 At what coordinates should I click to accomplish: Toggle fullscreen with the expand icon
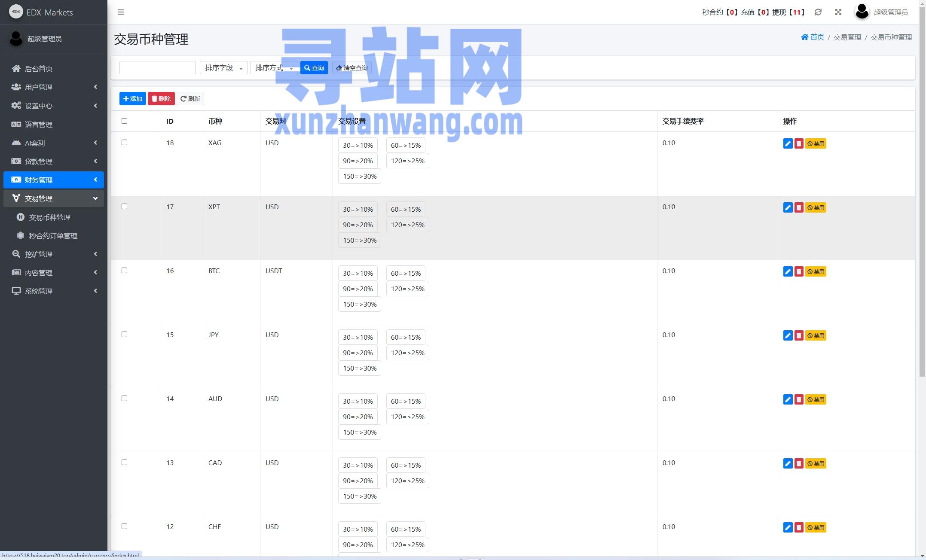point(838,12)
